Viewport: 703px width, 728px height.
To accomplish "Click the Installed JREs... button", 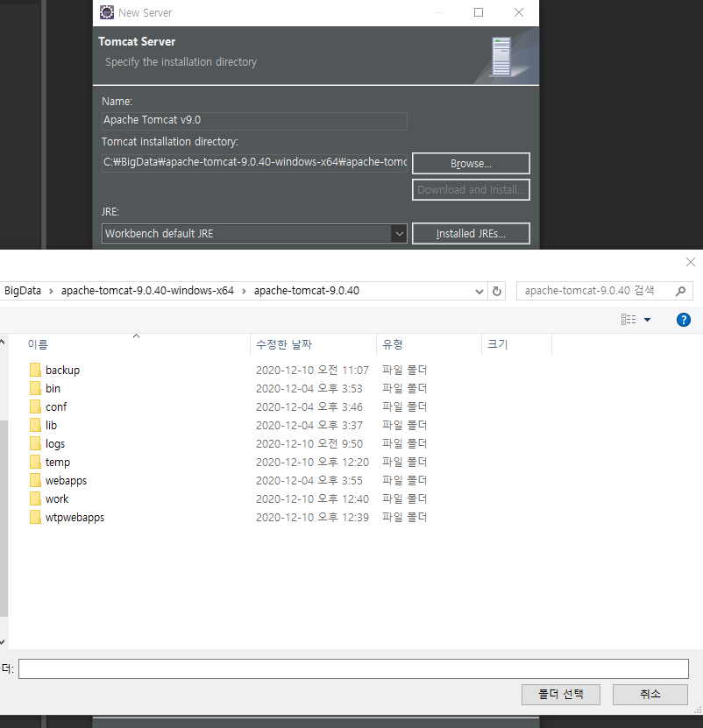I will pyautogui.click(x=471, y=234).
